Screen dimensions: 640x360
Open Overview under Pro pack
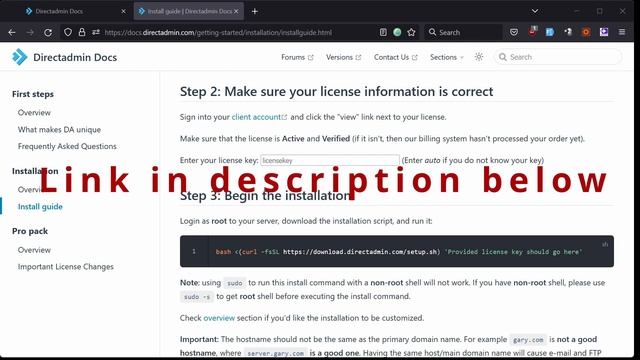pyautogui.click(x=34, y=250)
